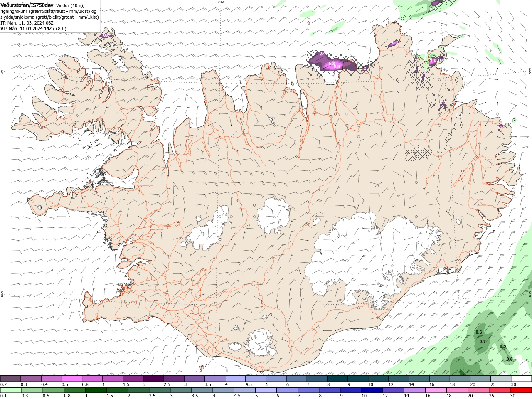Viewport: 532px width, 399px height.
Task: Click the light lavender 4 swatch in upper legend
Action: pyautogui.click(x=235, y=379)
